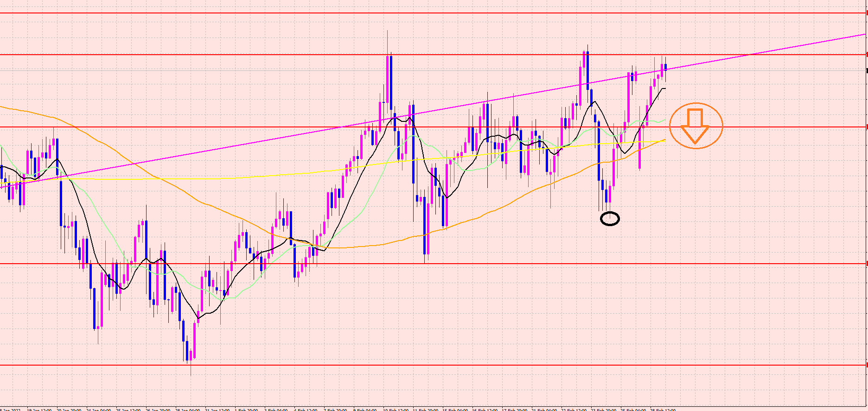Click the 10 Feb 12:00 time axis label

pos(396,409)
